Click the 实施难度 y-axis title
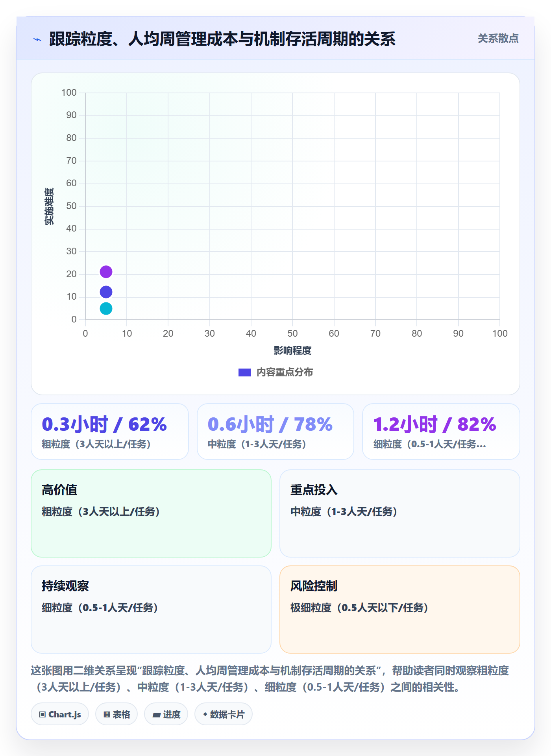This screenshot has height=756, width=551. [49, 206]
